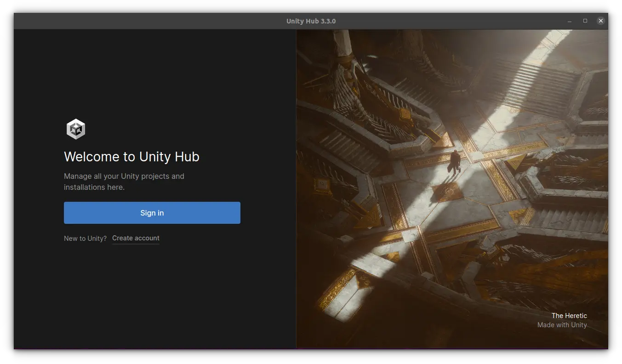Open the Create account link

pos(136,238)
